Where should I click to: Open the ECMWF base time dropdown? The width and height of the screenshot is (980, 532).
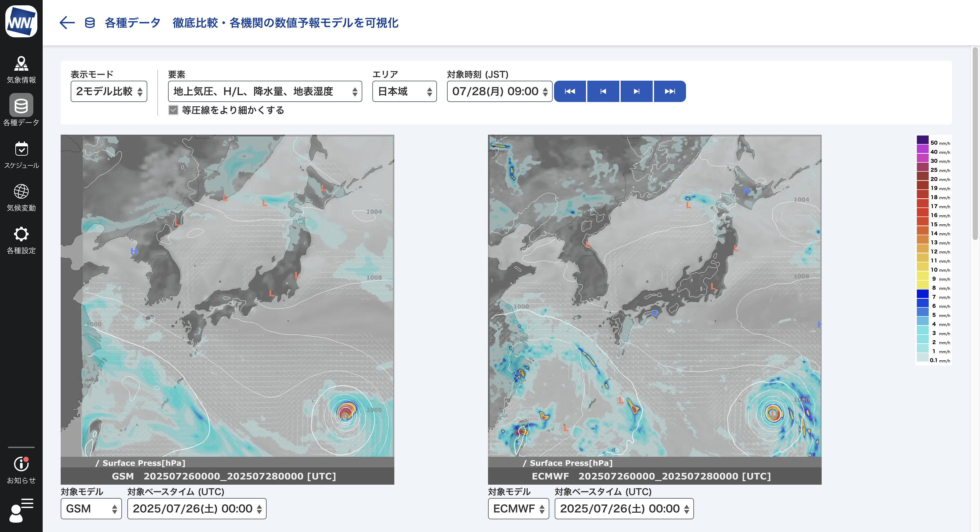[x=624, y=509]
